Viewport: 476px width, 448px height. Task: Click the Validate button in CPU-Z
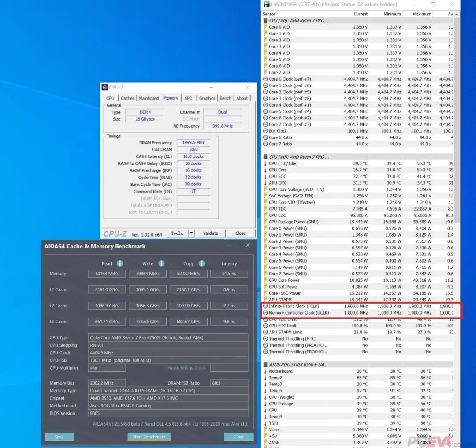[x=210, y=233]
